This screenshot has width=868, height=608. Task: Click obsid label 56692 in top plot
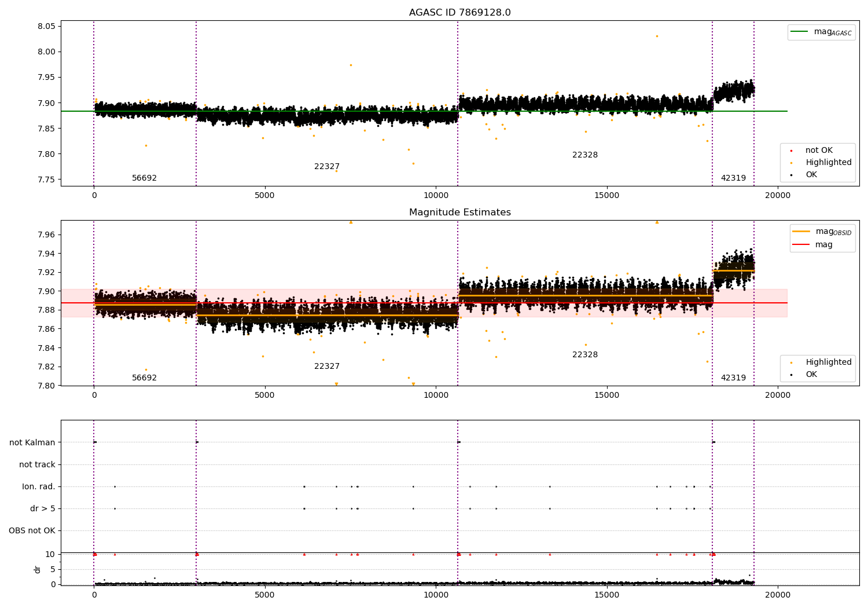(144, 178)
